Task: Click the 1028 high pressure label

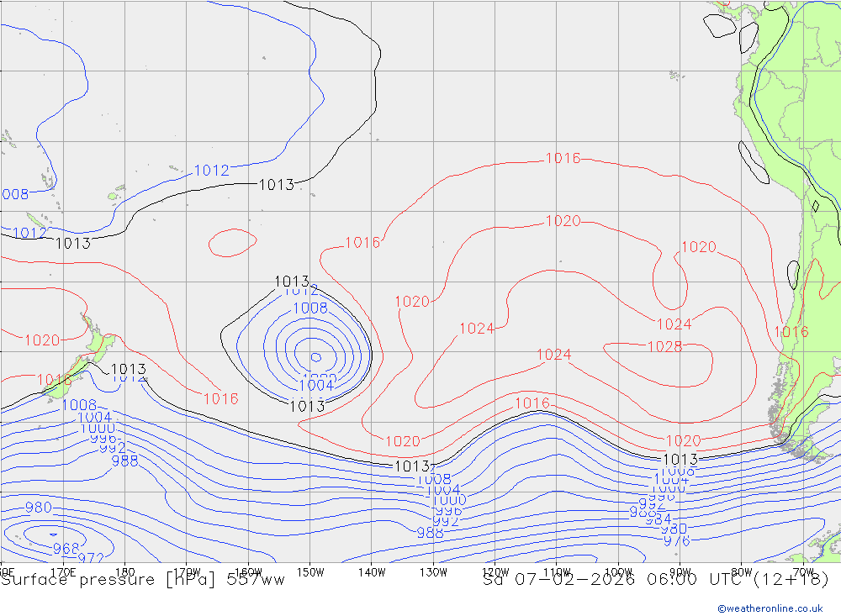Action: tap(664, 347)
